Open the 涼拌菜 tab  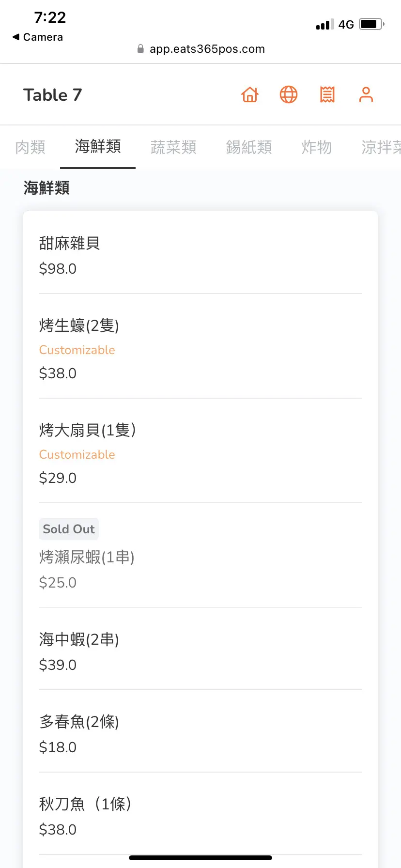coord(381,147)
